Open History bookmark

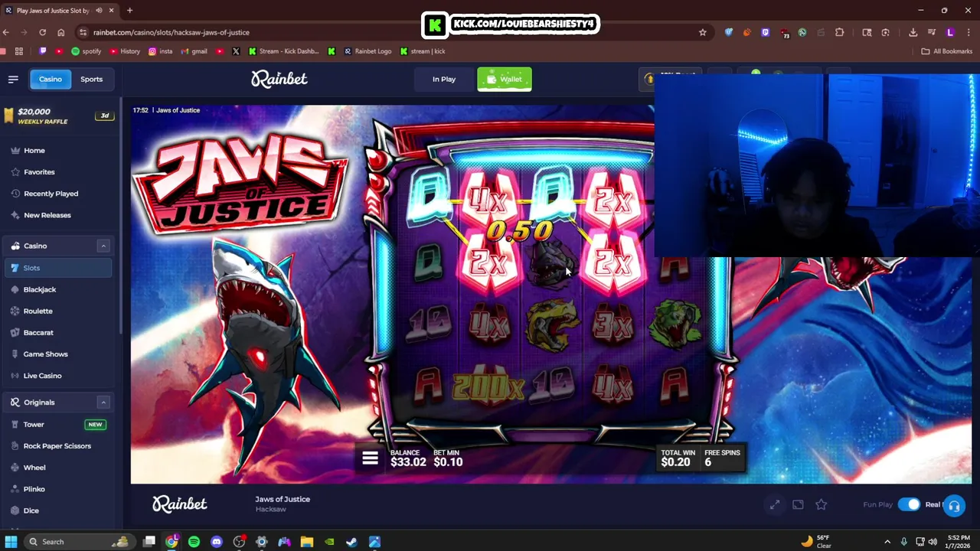pos(125,51)
